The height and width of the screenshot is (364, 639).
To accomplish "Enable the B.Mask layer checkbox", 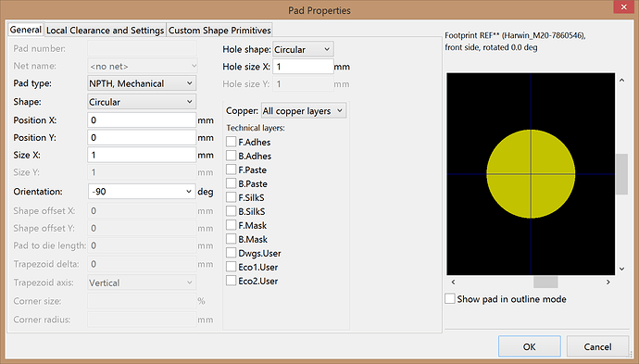I will [232, 239].
